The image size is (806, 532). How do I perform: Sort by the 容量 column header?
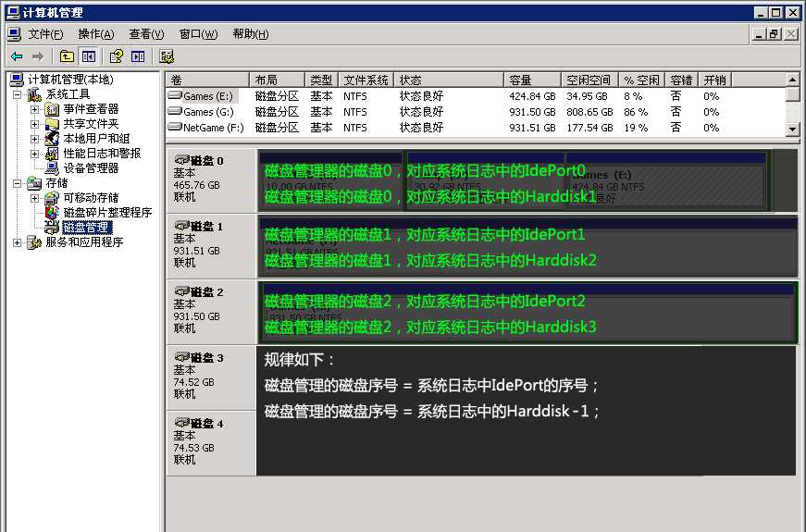pos(532,80)
